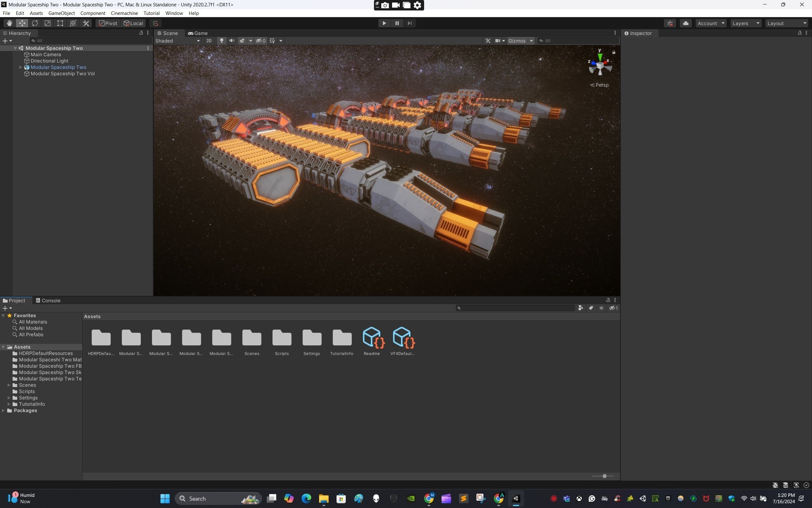Screen dimensions: 812x508
Task: Open the scene camera settings
Action: pos(500,41)
